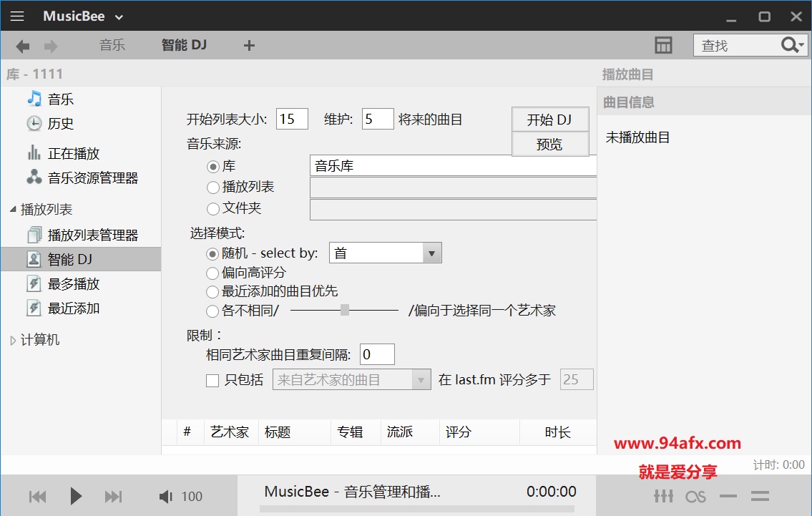The image size is (812, 516).
Task: Skip to the next track
Action: (x=114, y=497)
